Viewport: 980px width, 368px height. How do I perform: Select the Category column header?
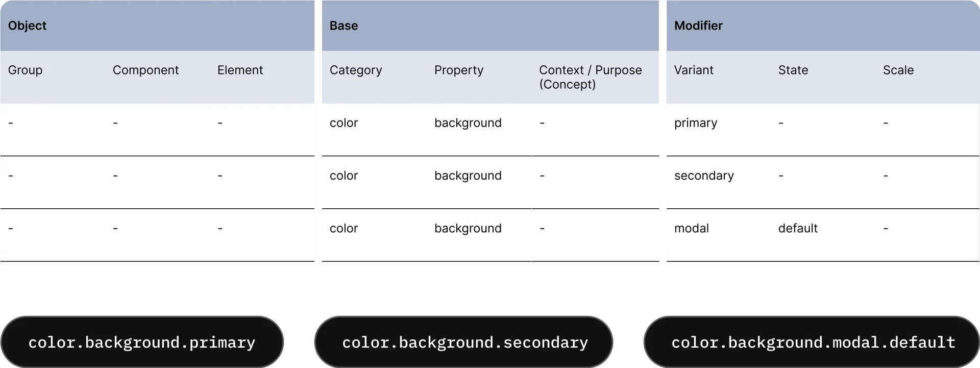click(x=356, y=70)
